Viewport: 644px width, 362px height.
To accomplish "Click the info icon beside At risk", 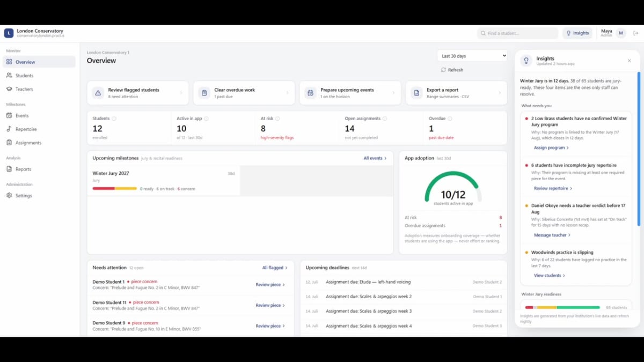I will 277,119.
